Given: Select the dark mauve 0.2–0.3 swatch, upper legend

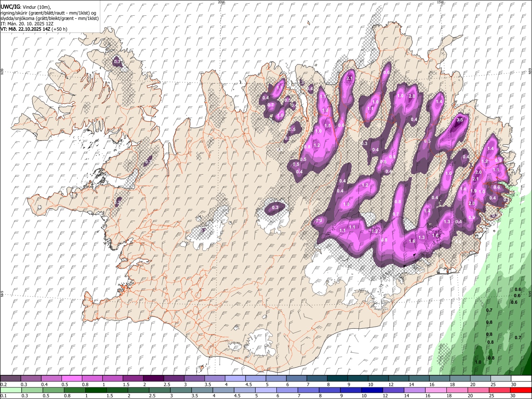Looking at the screenshot, I should [10, 379].
